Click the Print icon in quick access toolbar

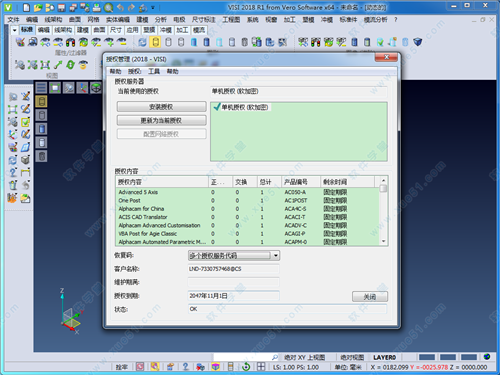click(97, 7)
